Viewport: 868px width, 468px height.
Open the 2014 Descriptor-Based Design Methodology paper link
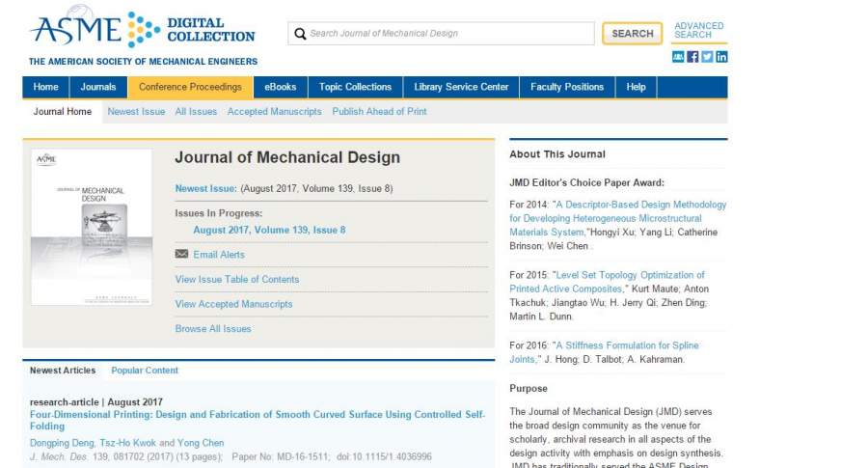click(x=618, y=218)
